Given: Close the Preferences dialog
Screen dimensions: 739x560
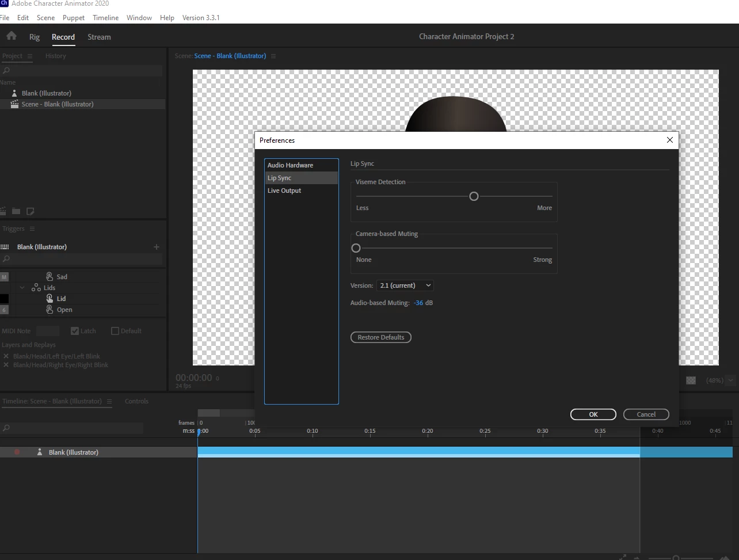Looking at the screenshot, I should tap(669, 140).
